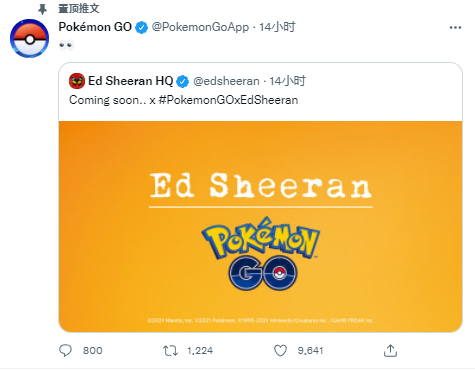Screen dimensions: 475x371
Task: Click the reply speech bubble icon
Action: click(65, 350)
